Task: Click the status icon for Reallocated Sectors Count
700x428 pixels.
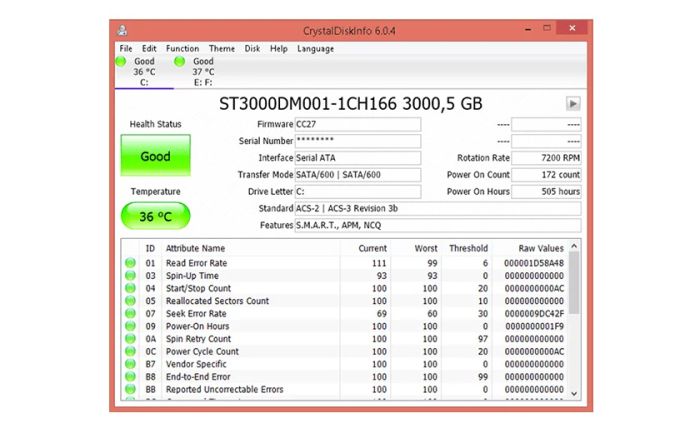Action: 130,301
